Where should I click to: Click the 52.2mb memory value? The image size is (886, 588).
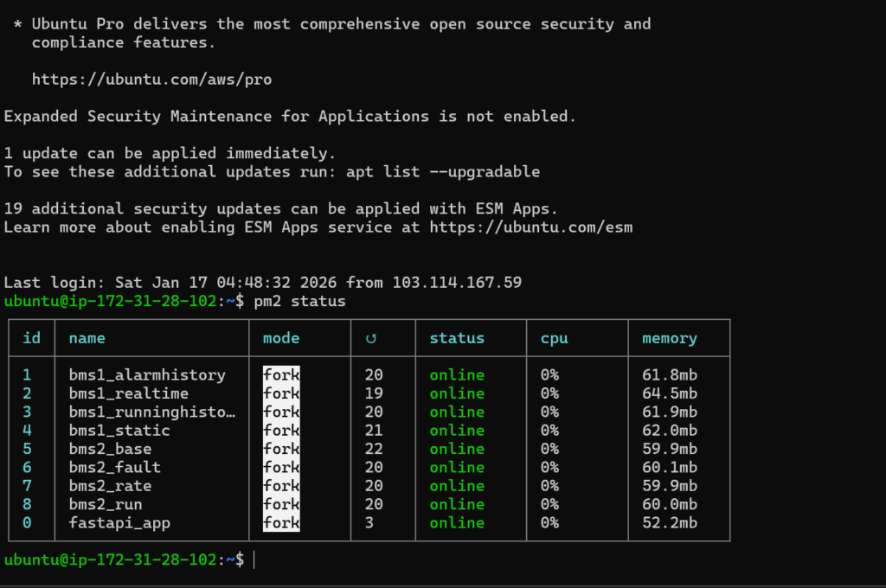(669, 523)
